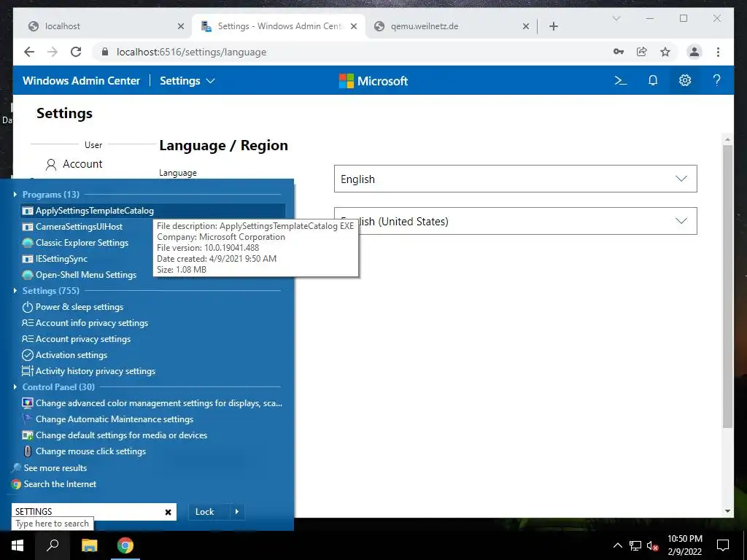This screenshot has width=747, height=560.
Task: Close the localhost tab
Action: tap(181, 26)
